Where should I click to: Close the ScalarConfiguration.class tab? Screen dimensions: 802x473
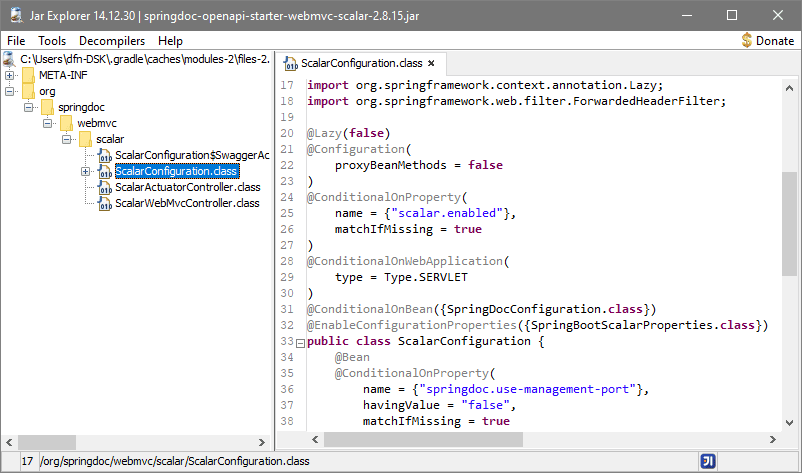tap(431, 63)
